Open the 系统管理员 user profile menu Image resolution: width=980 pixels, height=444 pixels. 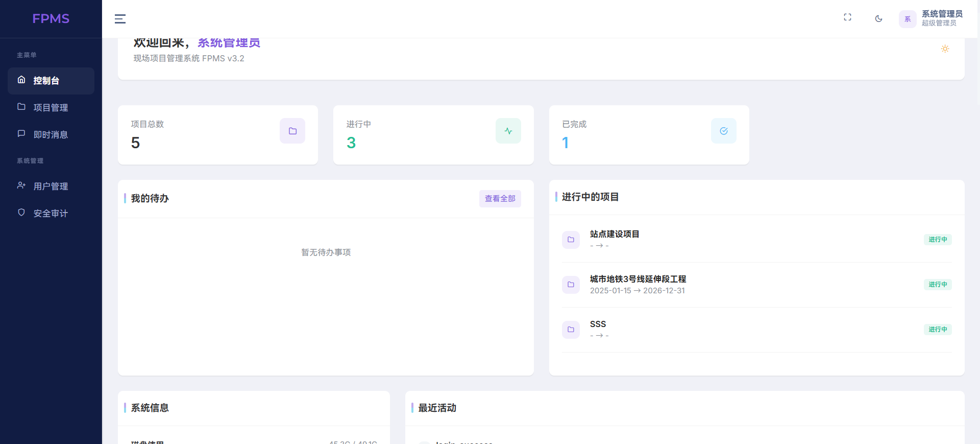(x=941, y=18)
